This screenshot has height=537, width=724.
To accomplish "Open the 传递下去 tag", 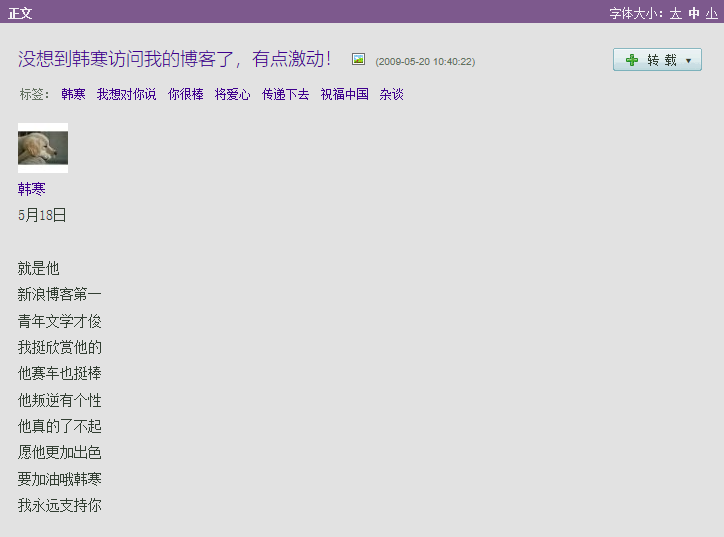I will coord(285,95).
